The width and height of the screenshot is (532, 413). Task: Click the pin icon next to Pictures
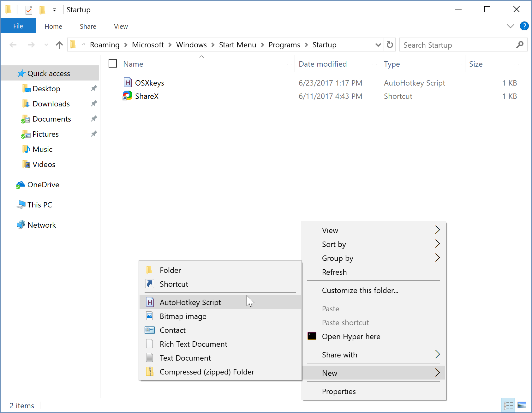tap(94, 134)
